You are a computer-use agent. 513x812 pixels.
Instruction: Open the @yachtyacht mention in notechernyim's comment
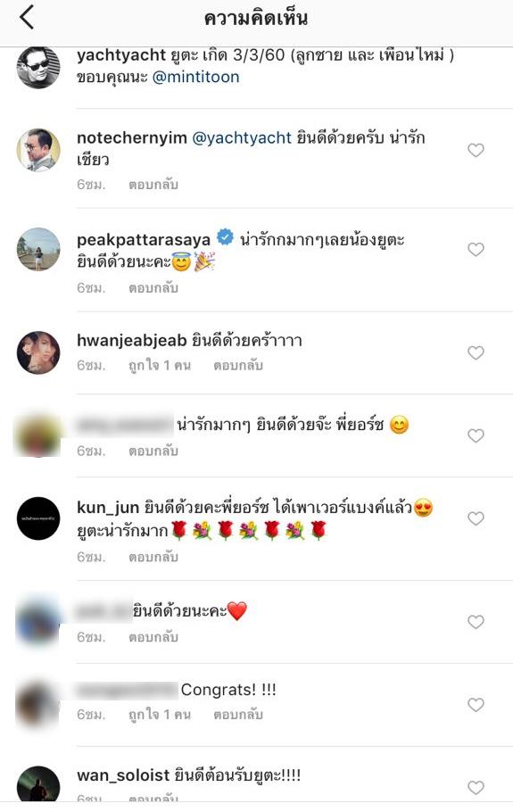tap(242, 137)
